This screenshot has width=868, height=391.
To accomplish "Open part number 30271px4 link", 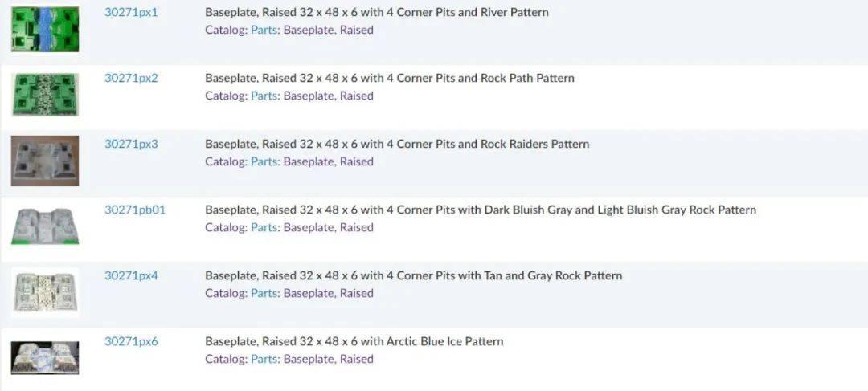I will coord(131,275).
